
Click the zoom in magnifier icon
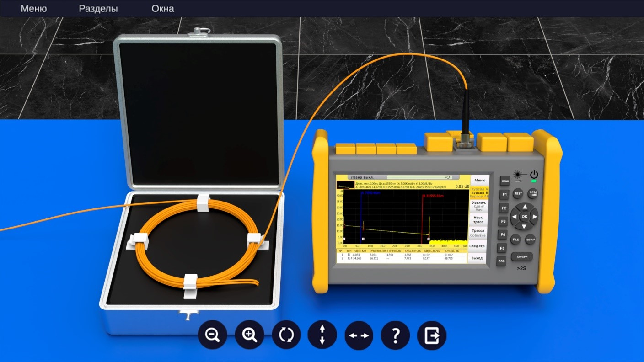(249, 335)
